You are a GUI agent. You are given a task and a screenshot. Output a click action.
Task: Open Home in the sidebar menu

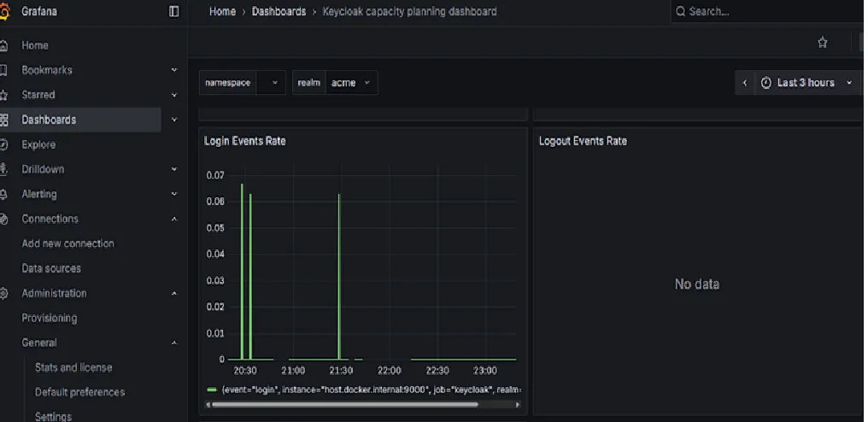[35, 45]
